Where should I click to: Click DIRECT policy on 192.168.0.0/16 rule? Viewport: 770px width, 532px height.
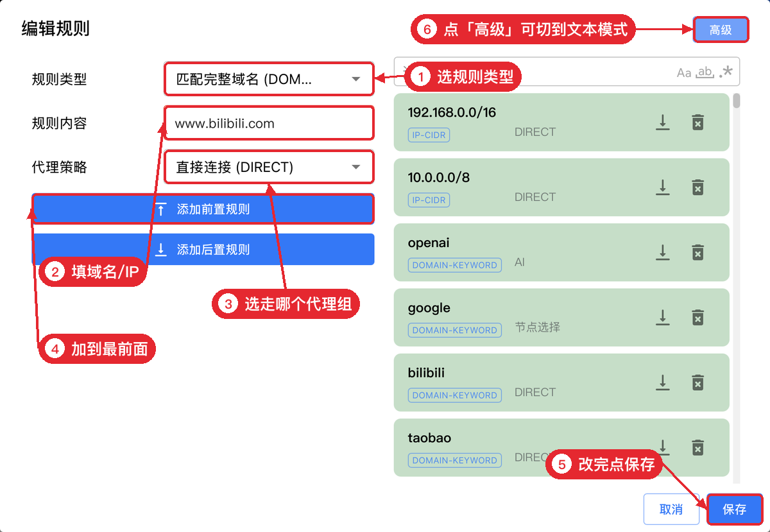535,132
